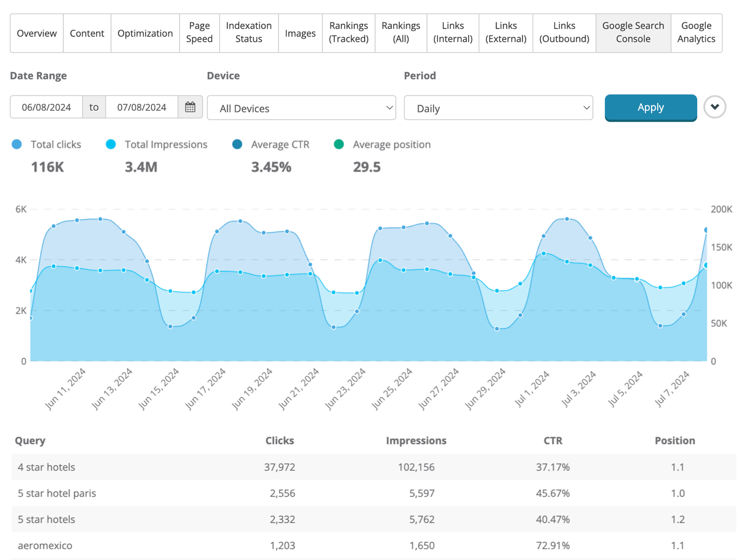
Task: Click the 72.91% CTR value
Action: click(x=553, y=545)
